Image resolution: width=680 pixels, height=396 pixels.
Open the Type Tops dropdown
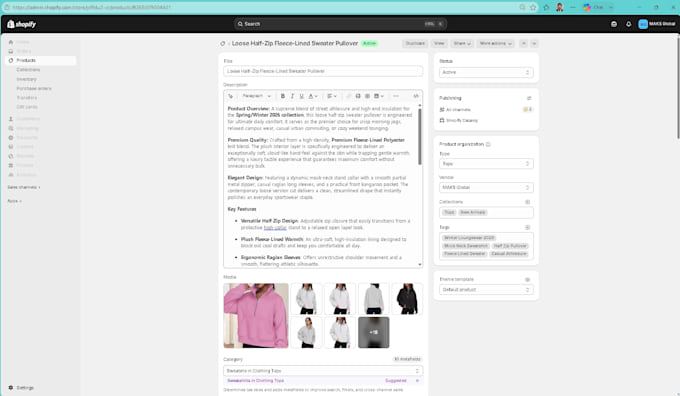486,164
